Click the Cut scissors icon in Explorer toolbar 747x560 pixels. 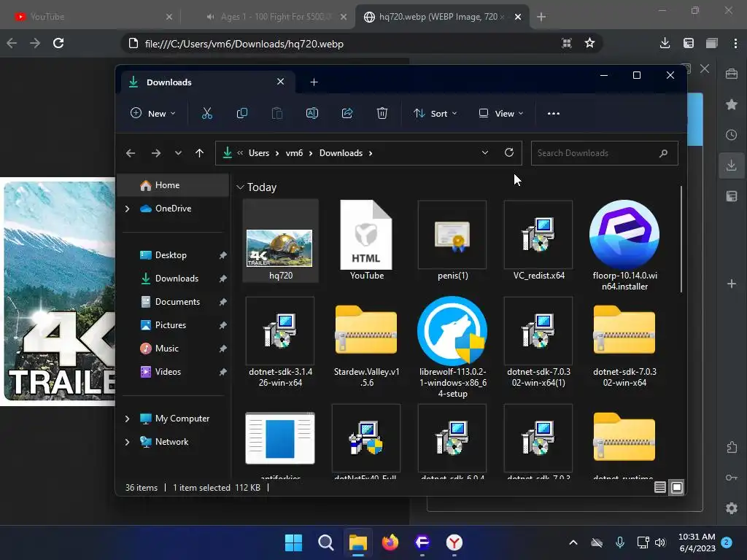coord(206,113)
